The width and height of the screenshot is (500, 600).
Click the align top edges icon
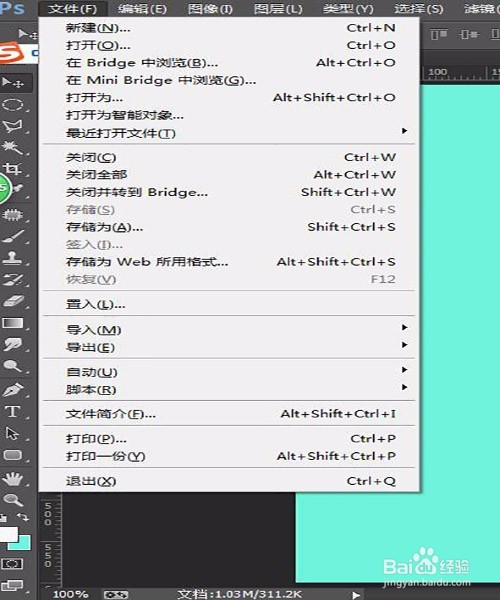point(438,34)
